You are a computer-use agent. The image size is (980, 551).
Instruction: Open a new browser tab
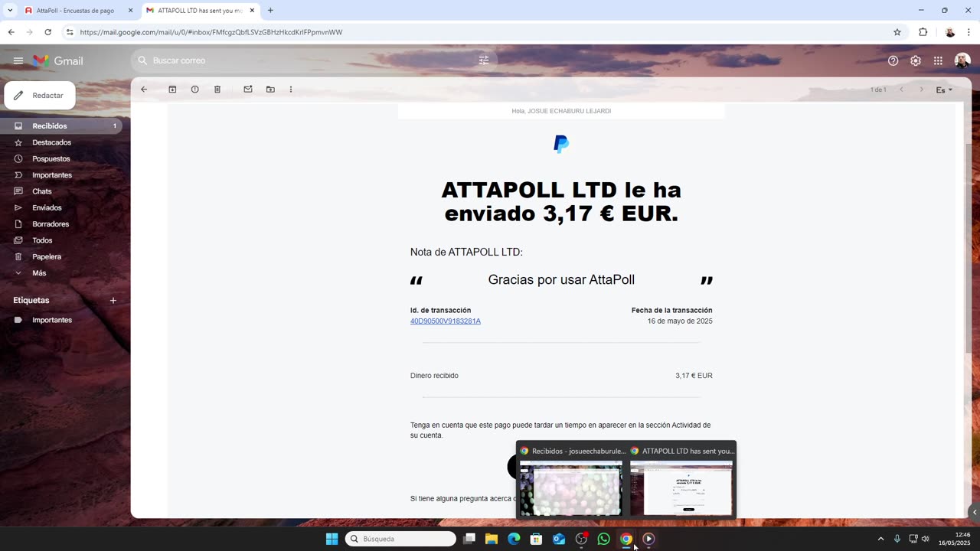tap(270, 11)
